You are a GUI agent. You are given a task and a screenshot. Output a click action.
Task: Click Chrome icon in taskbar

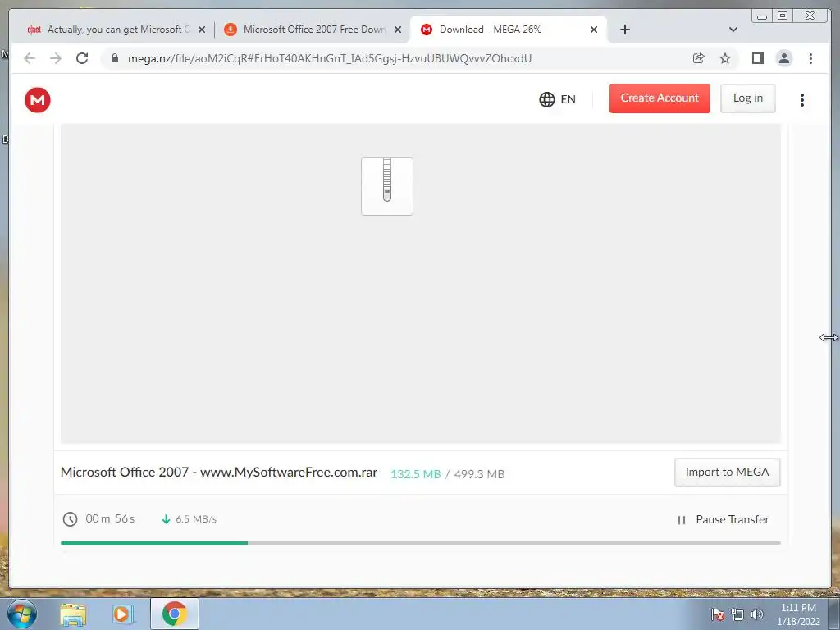[174, 614]
